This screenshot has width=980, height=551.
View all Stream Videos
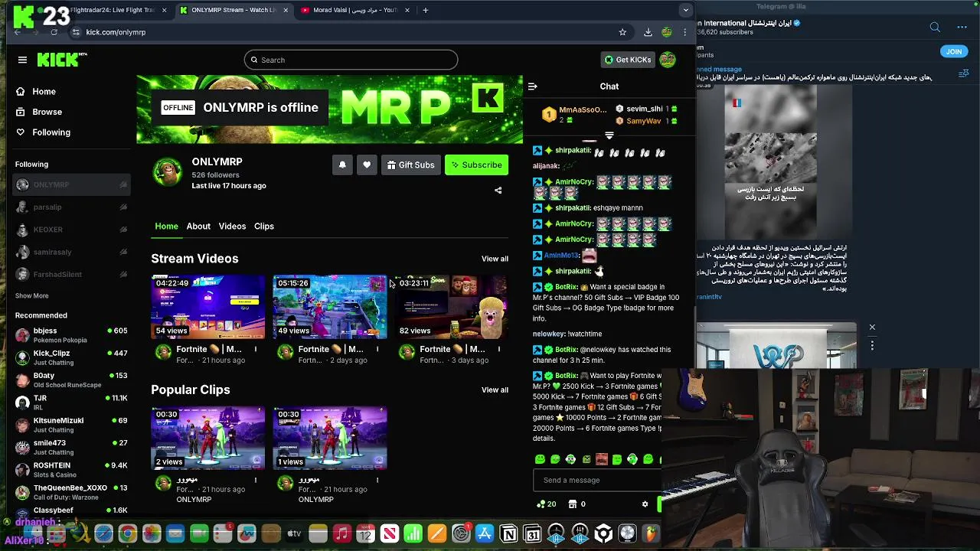[495, 259]
